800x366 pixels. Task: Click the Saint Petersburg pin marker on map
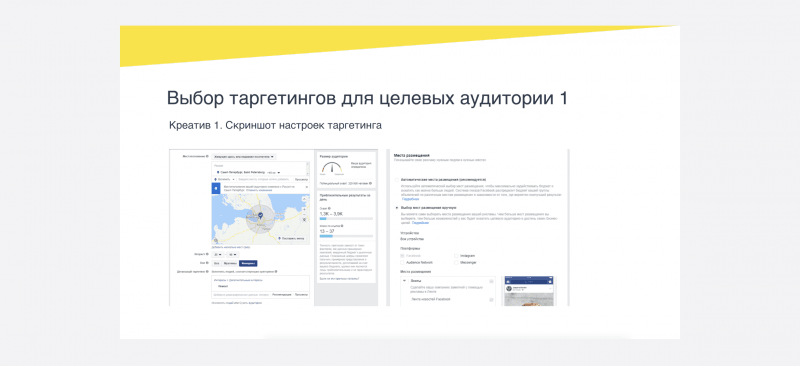261,215
